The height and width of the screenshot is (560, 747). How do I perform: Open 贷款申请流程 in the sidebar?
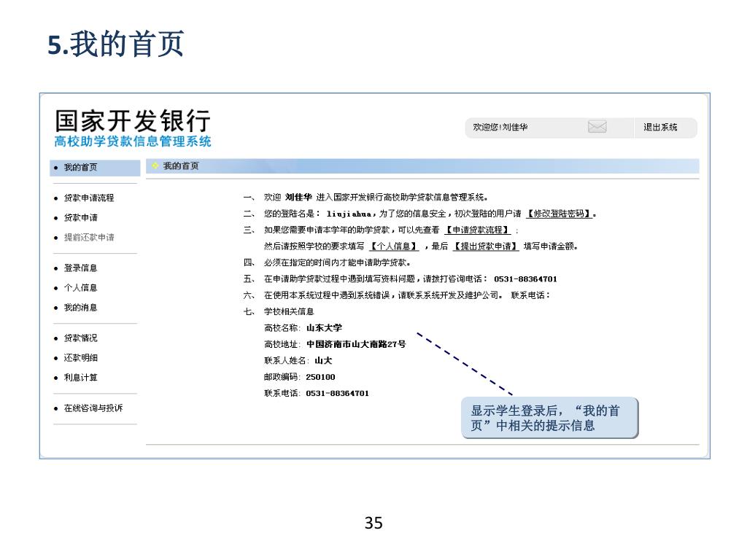[89, 198]
